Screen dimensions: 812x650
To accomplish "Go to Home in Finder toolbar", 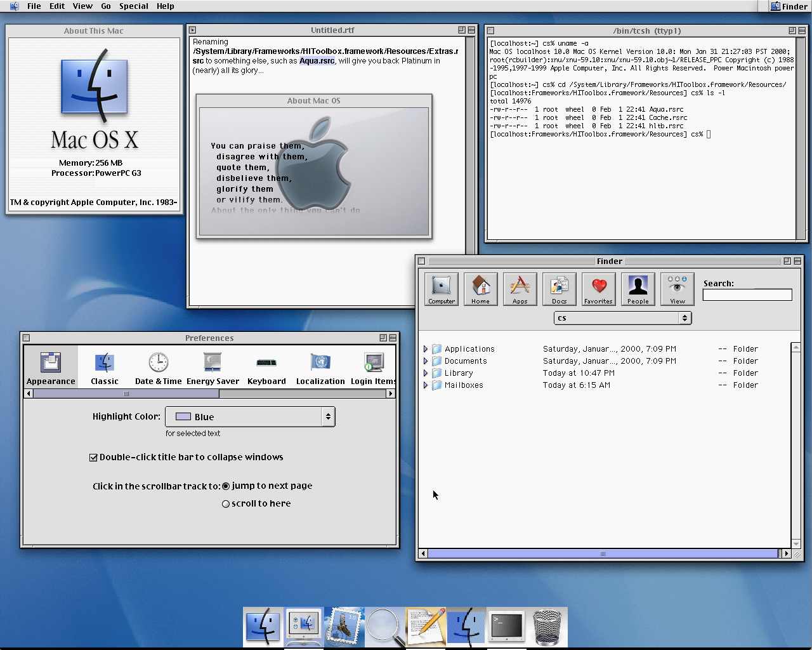I will (480, 289).
